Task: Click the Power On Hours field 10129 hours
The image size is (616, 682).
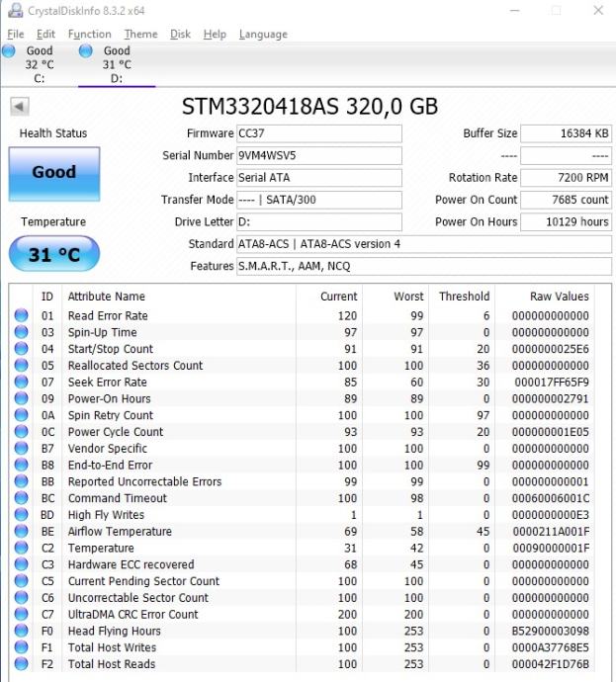Action: click(x=566, y=222)
